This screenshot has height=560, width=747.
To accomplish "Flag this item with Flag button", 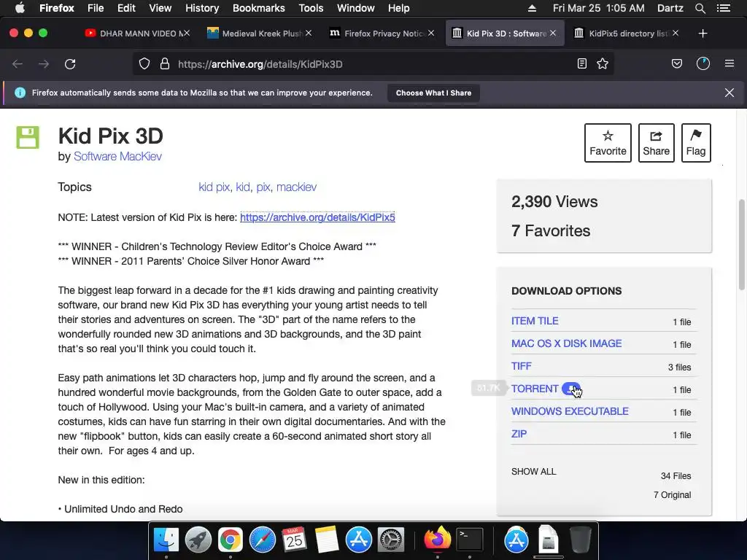I will tap(696, 143).
